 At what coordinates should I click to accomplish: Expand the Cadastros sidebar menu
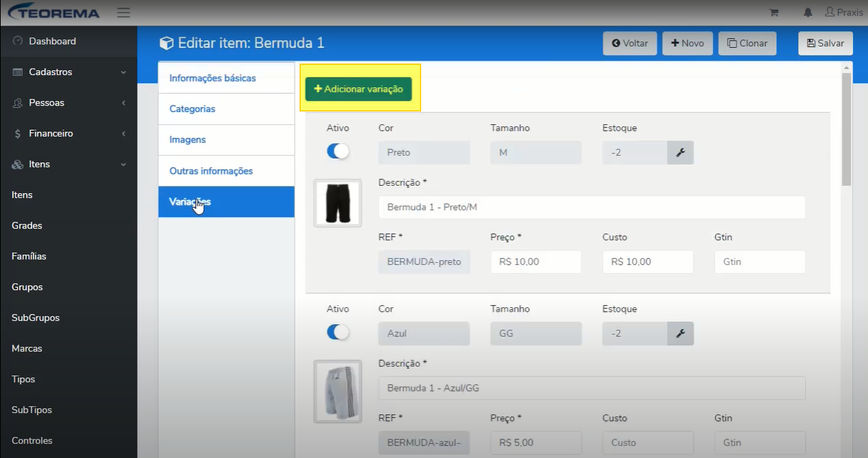[x=69, y=72]
